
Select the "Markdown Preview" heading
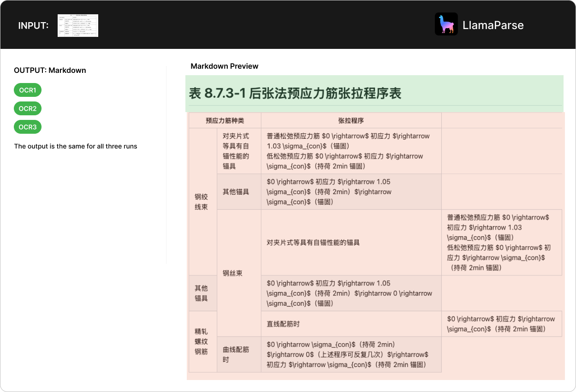pos(224,66)
